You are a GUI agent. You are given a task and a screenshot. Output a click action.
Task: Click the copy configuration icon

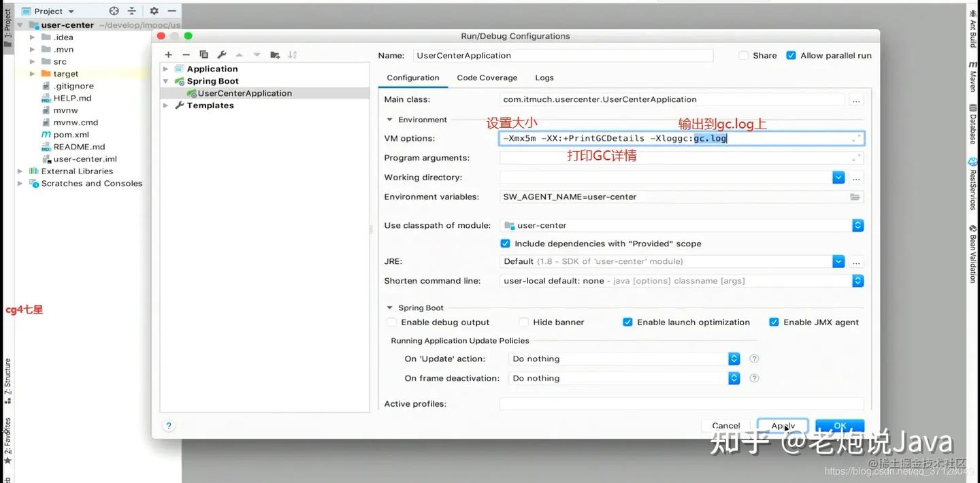(203, 54)
